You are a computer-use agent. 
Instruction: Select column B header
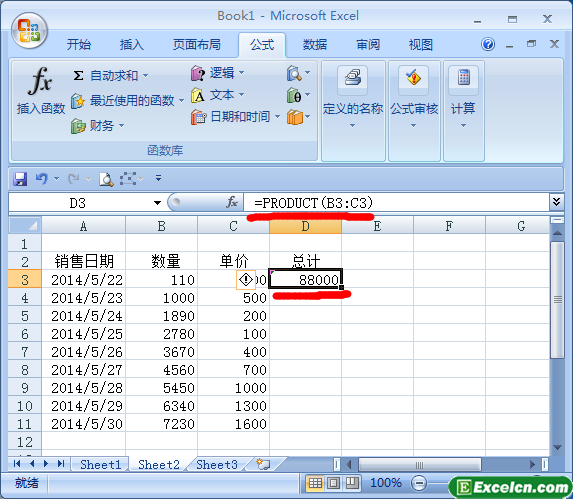162,226
